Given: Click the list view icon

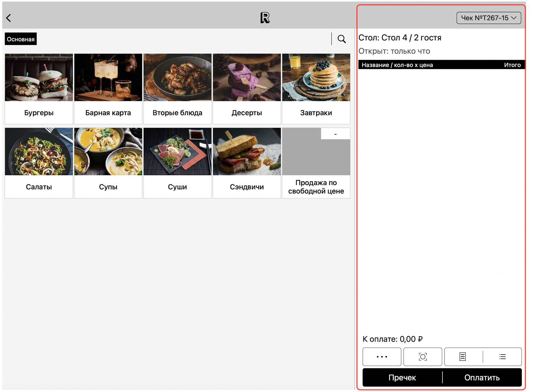Looking at the screenshot, I should (x=502, y=357).
